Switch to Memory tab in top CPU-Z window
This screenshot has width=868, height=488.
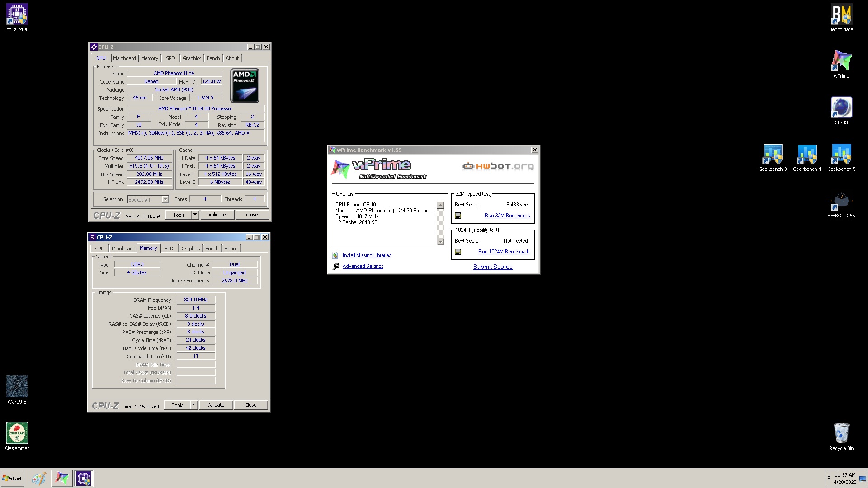[150, 58]
